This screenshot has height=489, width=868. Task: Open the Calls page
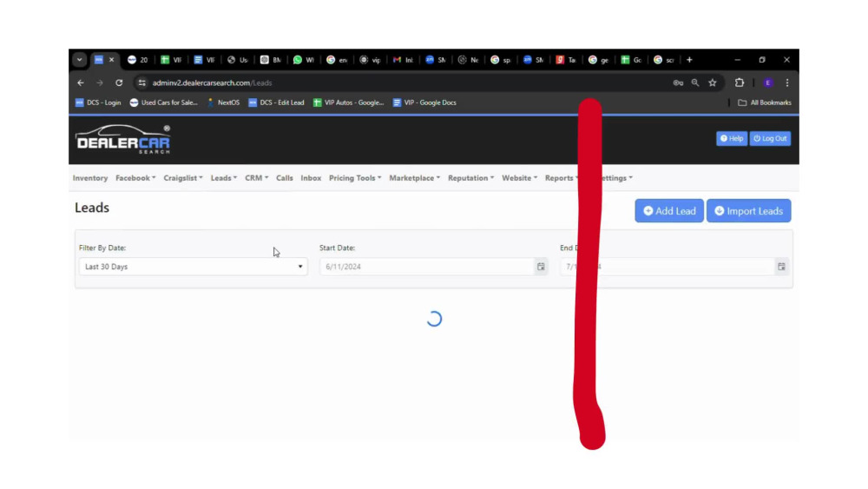coord(285,178)
